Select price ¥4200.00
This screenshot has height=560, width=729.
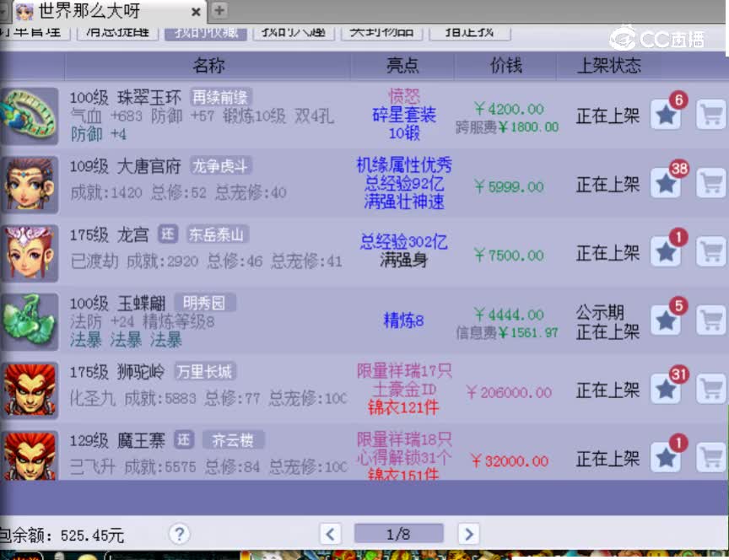[509, 109]
